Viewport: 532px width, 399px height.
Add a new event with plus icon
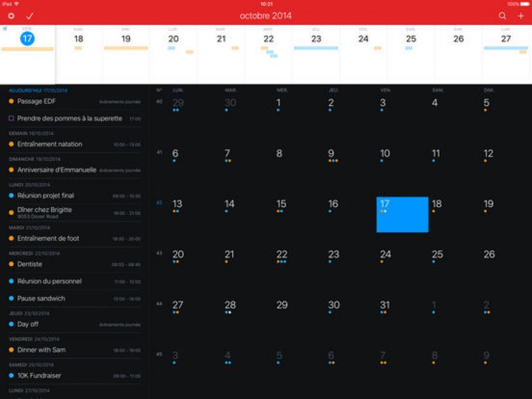[x=521, y=16]
